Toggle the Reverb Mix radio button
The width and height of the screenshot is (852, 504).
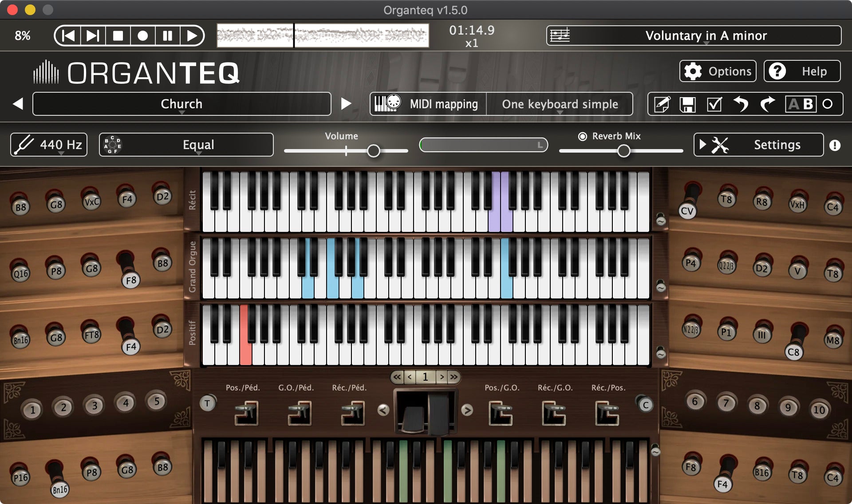point(583,136)
